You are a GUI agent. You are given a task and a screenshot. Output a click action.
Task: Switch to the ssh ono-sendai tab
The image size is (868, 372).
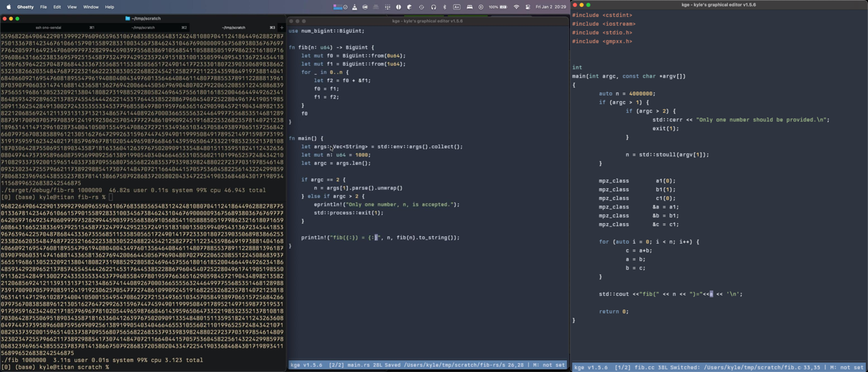click(x=48, y=28)
